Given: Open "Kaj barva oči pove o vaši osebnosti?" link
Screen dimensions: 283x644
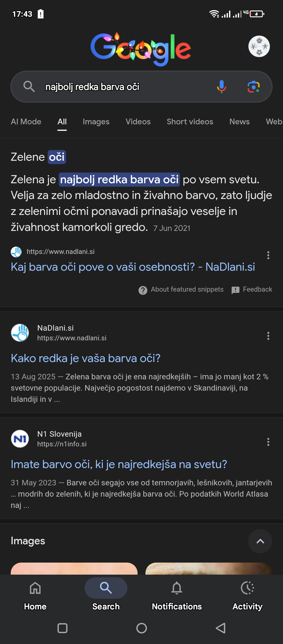Looking at the screenshot, I should click(133, 267).
